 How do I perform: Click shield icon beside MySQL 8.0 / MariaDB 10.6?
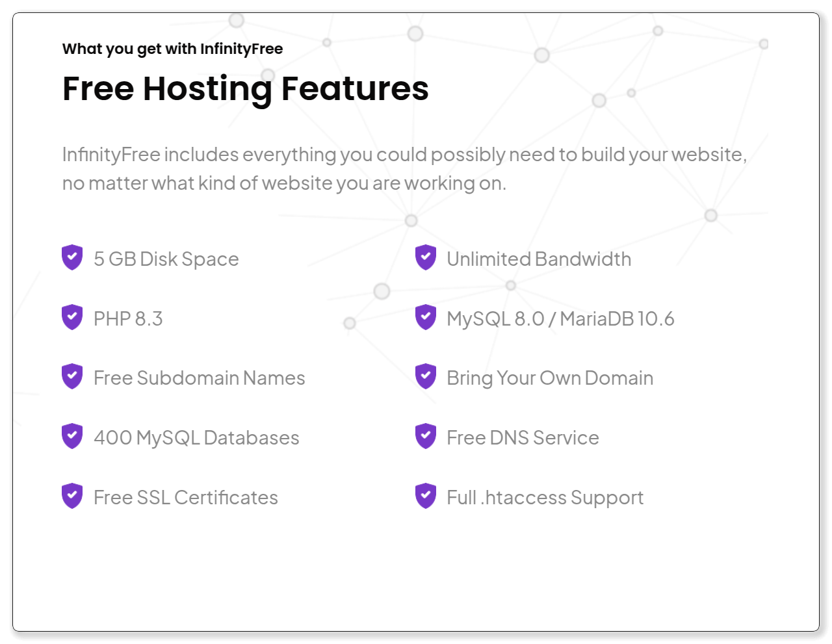tap(426, 317)
